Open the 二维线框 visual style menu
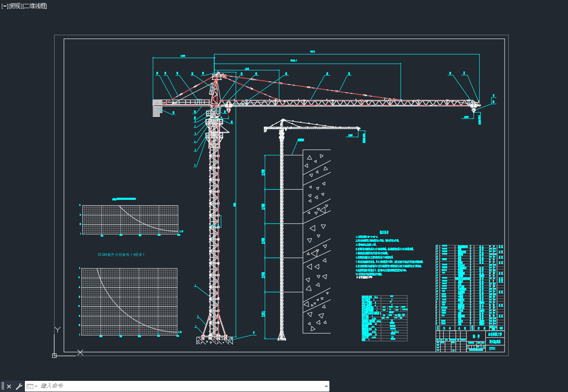The width and height of the screenshot is (568, 392). pyautogui.click(x=35, y=6)
